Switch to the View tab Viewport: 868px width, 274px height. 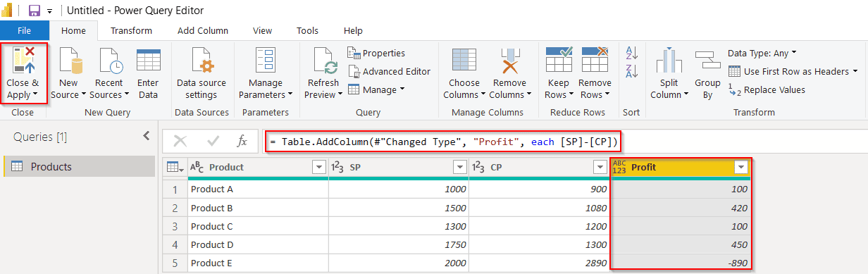click(263, 30)
